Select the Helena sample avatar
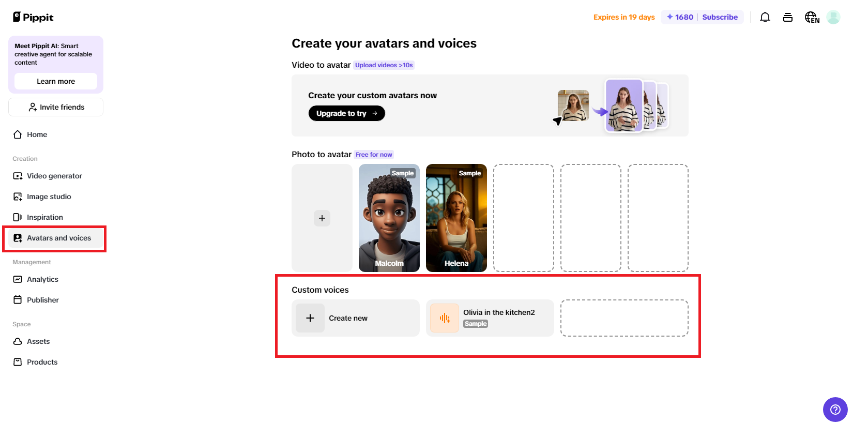This screenshot has height=438, width=868. (456, 218)
